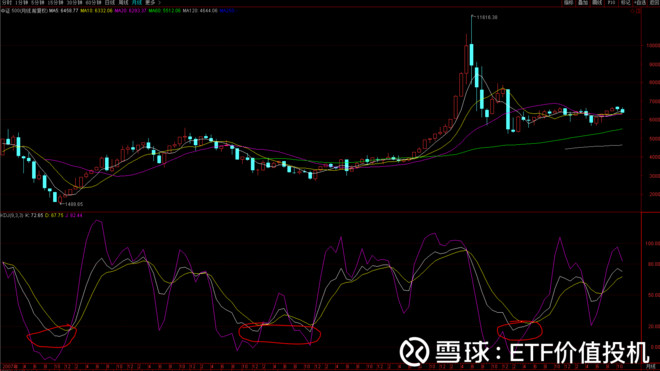Select the 60分钟 period tab
This screenshot has width=660, height=371.
93,3
